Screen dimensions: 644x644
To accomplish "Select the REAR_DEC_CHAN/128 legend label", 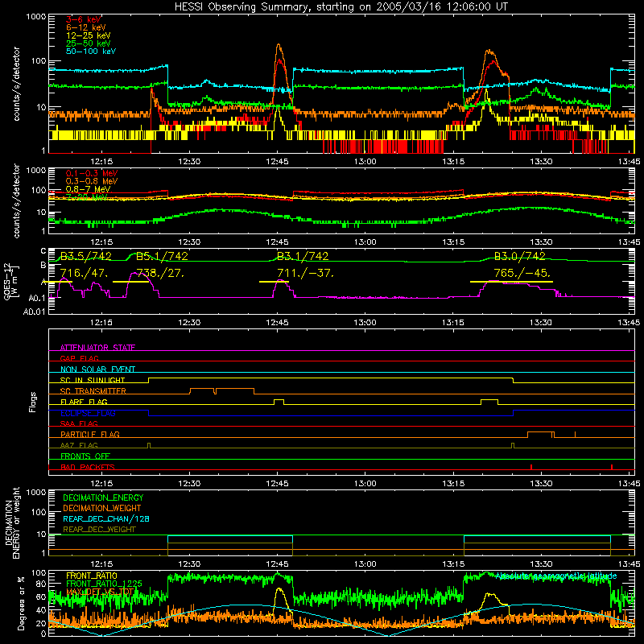I will point(106,518).
